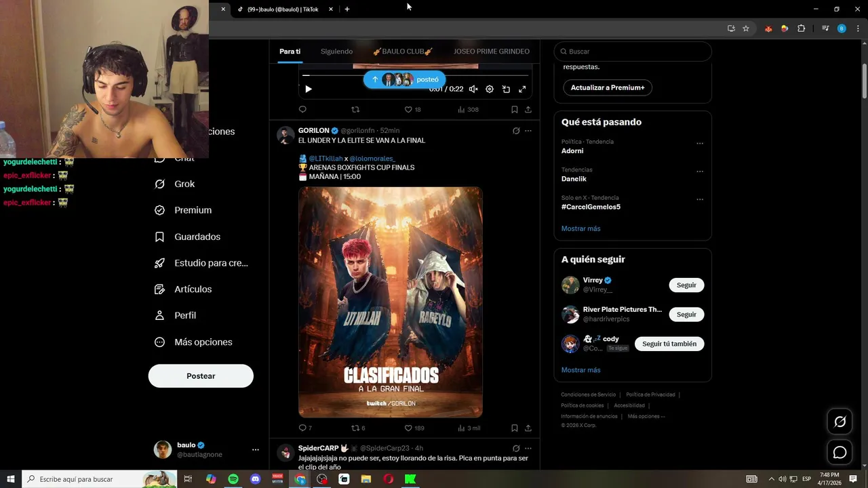This screenshot has height=488, width=868.
Task: Open Grok action on SpiderCARP's post
Action: 516,449
